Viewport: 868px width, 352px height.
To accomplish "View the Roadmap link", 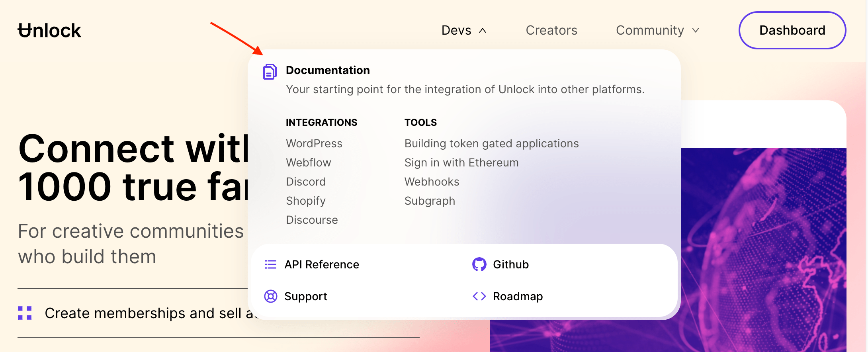I will (518, 296).
